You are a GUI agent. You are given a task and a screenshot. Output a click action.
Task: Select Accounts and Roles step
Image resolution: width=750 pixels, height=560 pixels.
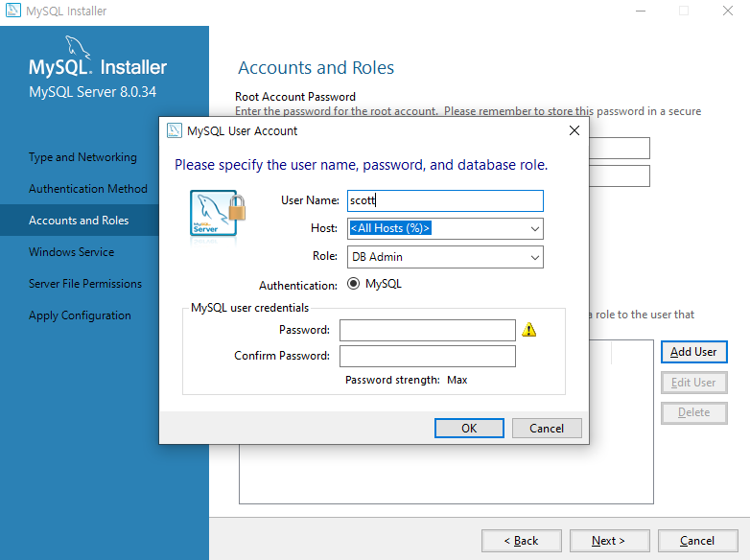coord(79,221)
